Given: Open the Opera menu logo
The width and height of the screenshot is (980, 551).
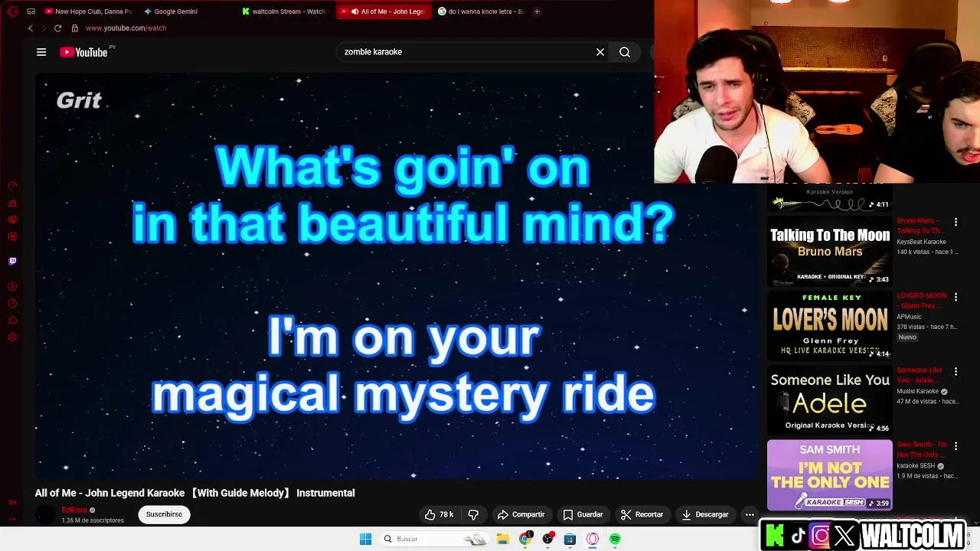Looking at the screenshot, I should click(x=12, y=11).
